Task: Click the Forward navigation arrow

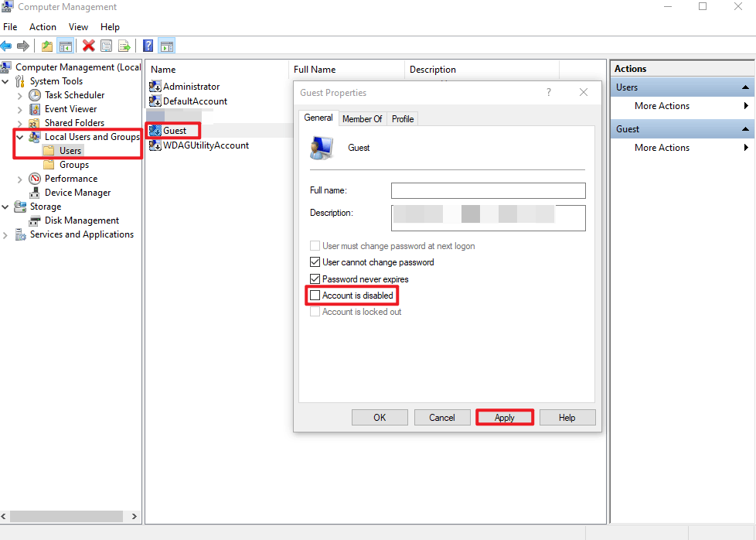Action: pos(23,46)
